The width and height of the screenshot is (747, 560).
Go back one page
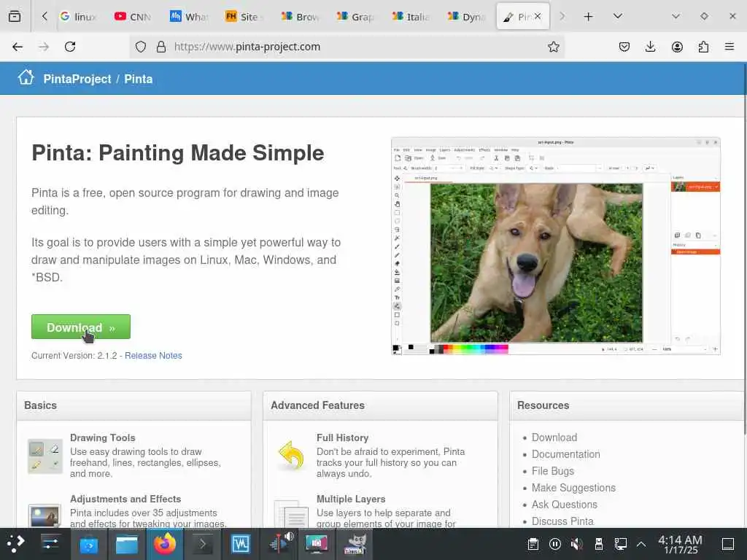pyautogui.click(x=18, y=47)
